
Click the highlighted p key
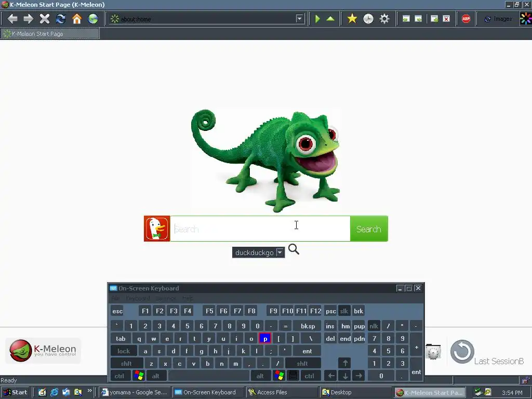[x=265, y=339]
